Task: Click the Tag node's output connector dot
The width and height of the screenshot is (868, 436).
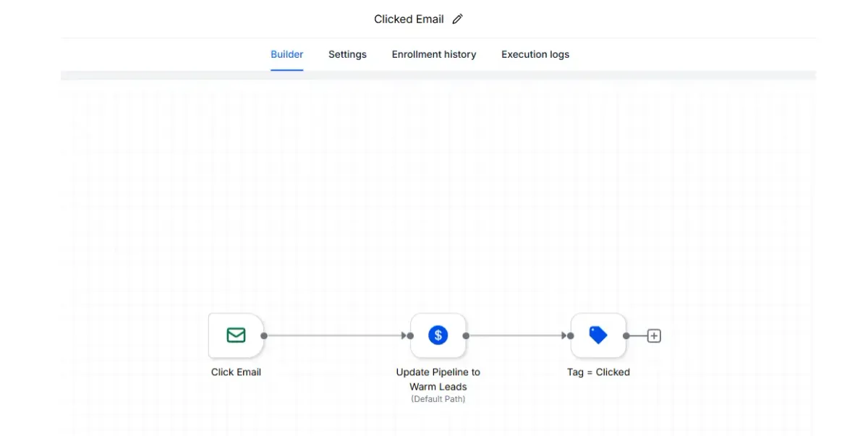Action: point(626,335)
